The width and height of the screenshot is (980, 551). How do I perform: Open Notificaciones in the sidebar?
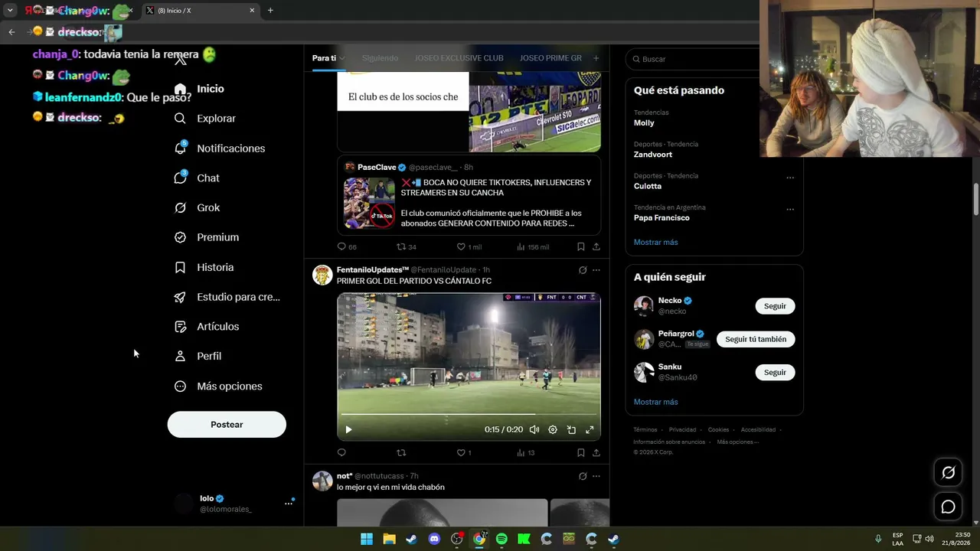pos(220,148)
